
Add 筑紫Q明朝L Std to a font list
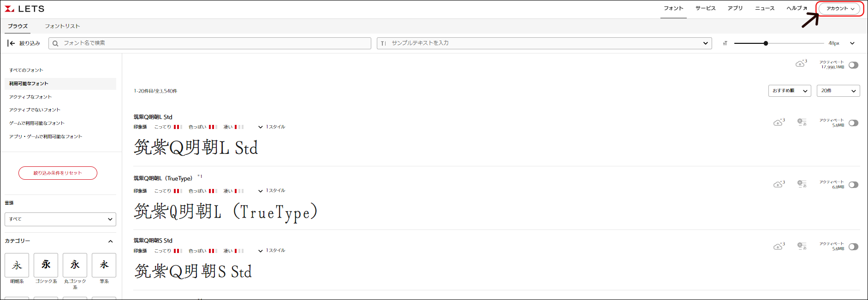tap(802, 122)
